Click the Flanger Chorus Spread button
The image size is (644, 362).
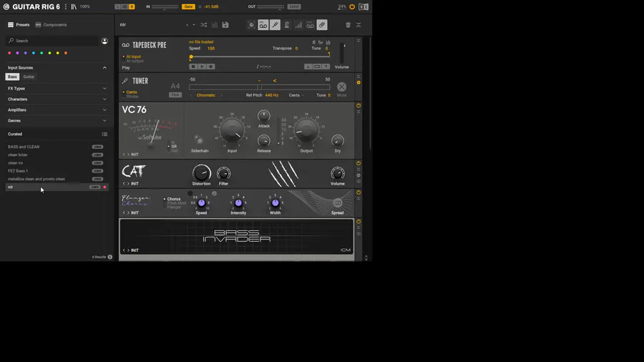338,202
